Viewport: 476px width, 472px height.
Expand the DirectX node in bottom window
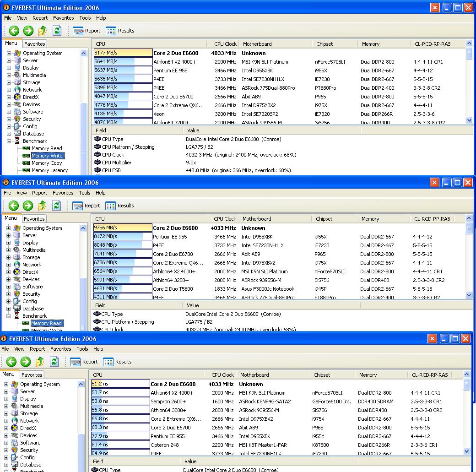tap(6, 428)
